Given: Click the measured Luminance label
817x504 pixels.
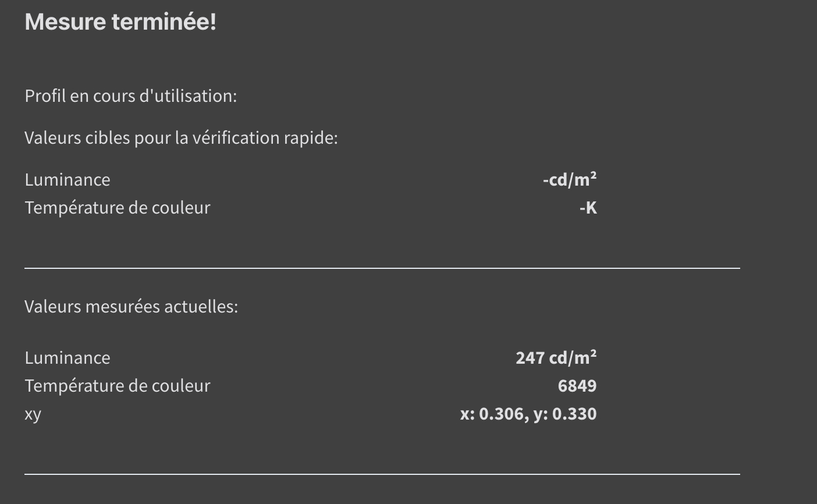Looking at the screenshot, I should pyautogui.click(x=68, y=358).
